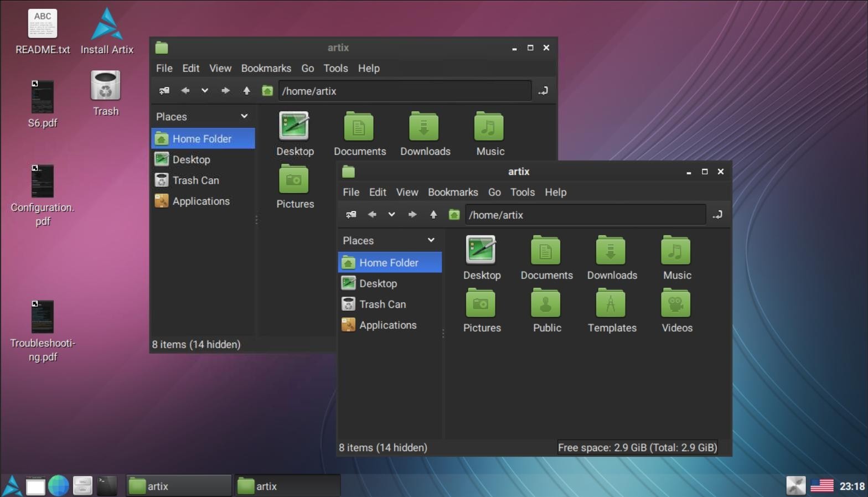
Task: Expand history dropdown in front window toolbar
Action: [x=391, y=214]
